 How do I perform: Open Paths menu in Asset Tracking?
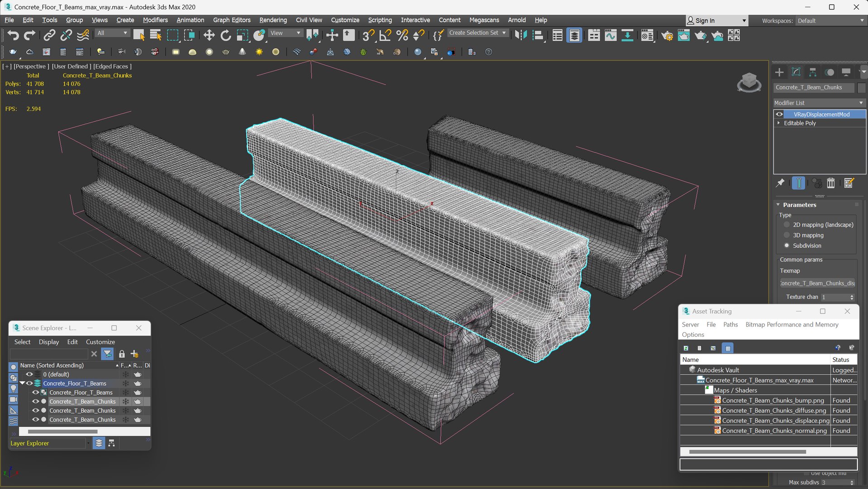click(730, 325)
